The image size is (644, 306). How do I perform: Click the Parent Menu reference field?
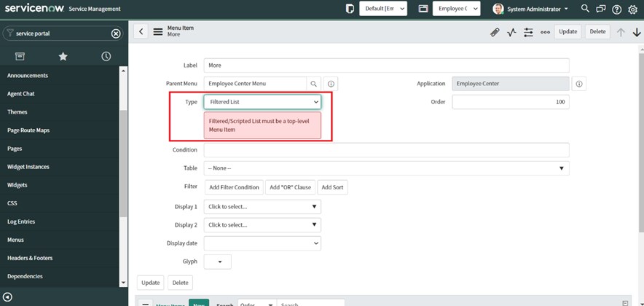coord(255,84)
